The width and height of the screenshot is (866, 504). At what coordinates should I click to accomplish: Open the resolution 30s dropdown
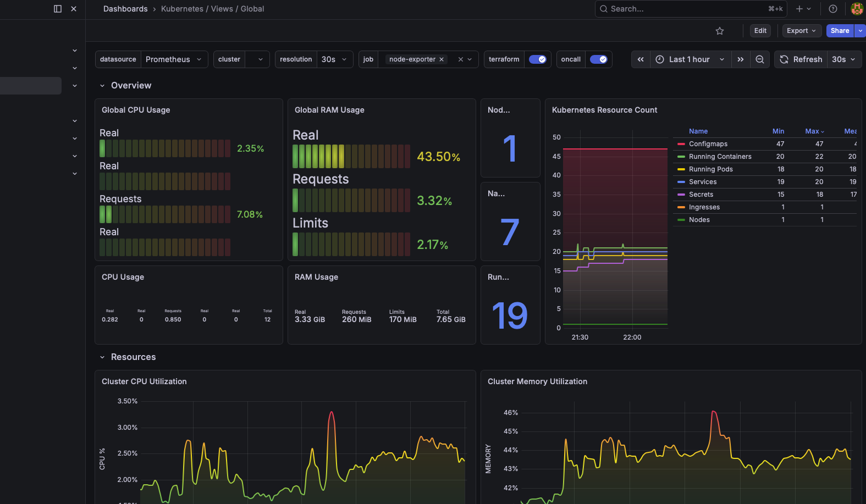click(335, 59)
